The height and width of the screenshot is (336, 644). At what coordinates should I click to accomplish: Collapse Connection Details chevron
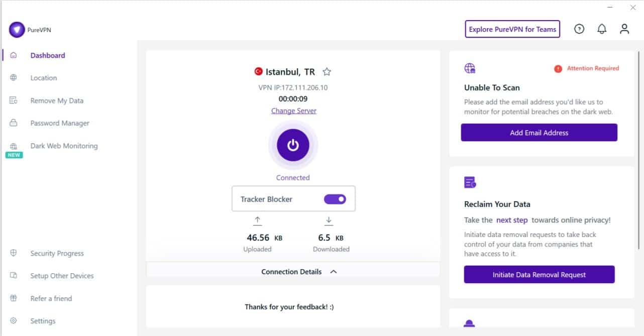tap(334, 272)
